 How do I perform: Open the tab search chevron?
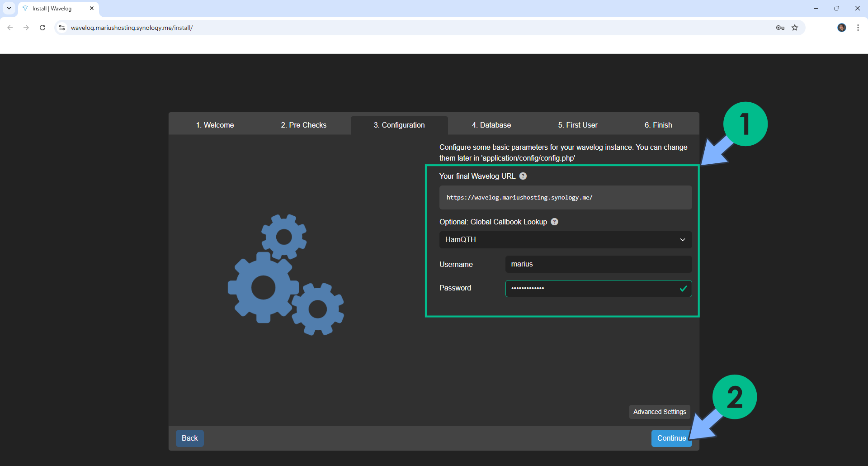[9, 8]
